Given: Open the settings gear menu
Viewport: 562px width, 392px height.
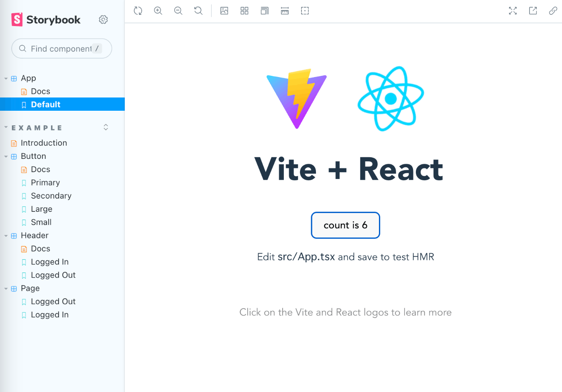Looking at the screenshot, I should click(x=103, y=20).
